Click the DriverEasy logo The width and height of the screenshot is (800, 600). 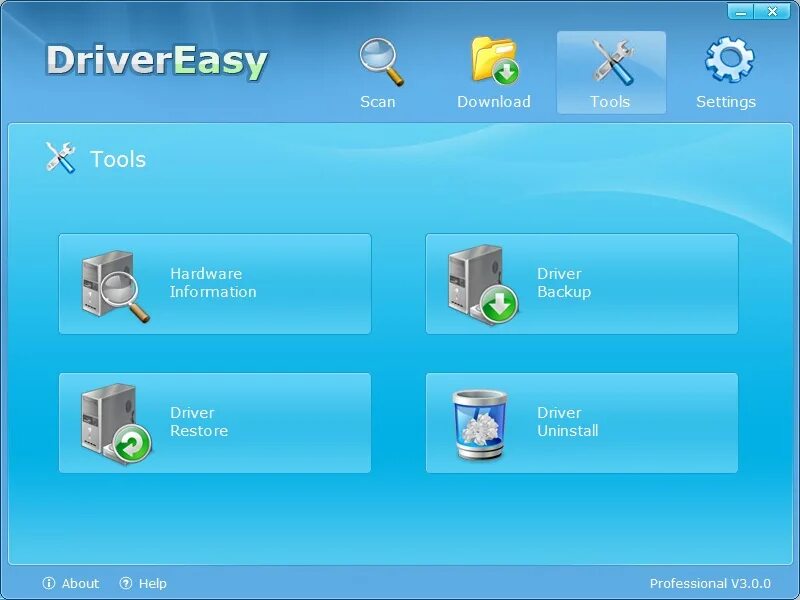(157, 62)
